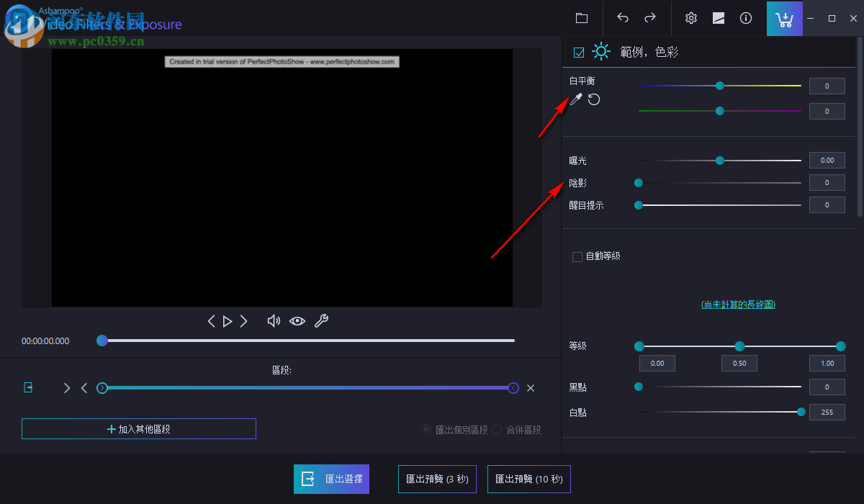864x504 pixels.
Task: Undo the last action
Action: pyautogui.click(x=622, y=18)
